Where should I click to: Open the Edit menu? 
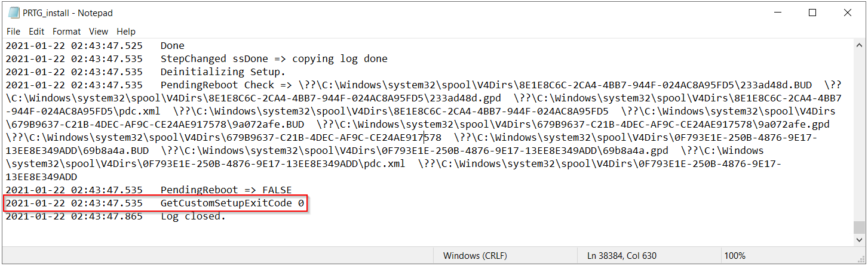pos(36,32)
